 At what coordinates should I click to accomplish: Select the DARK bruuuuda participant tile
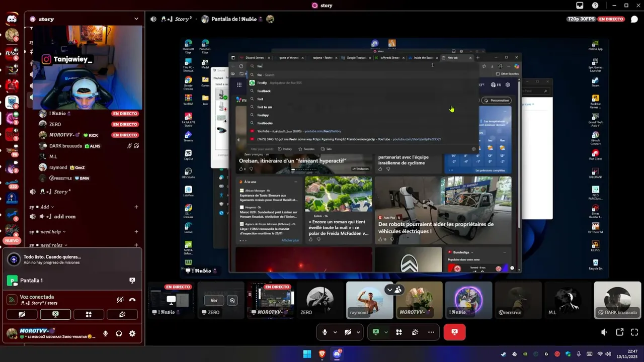coord(617,300)
